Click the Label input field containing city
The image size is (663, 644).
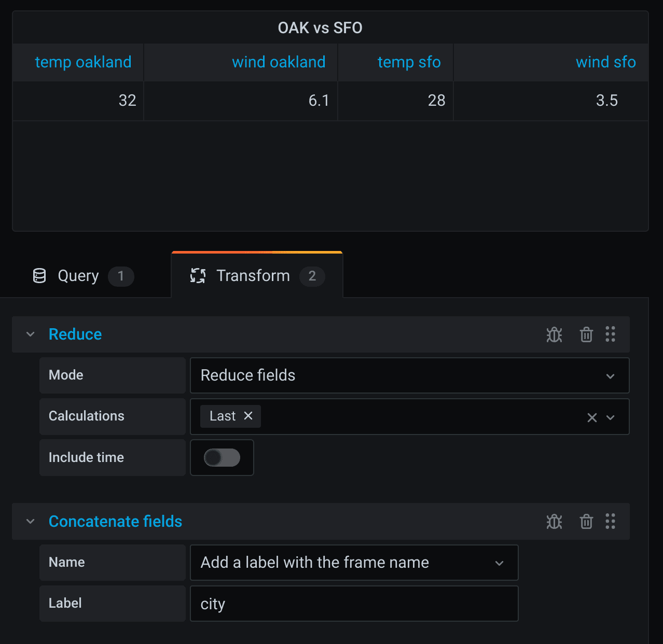tap(354, 604)
